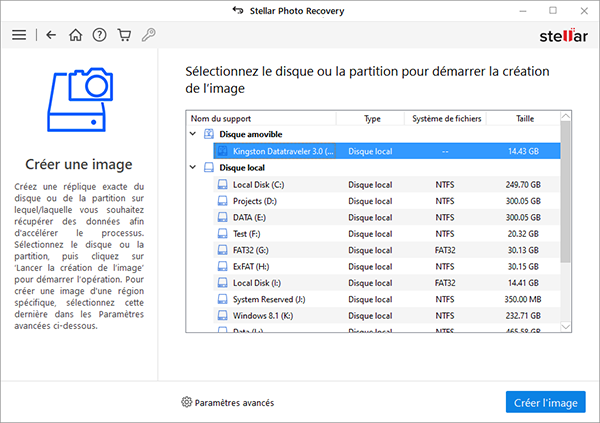Select Local Disk (C:) partition
This screenshot has height=423, width=600.
tap(387, 185)
